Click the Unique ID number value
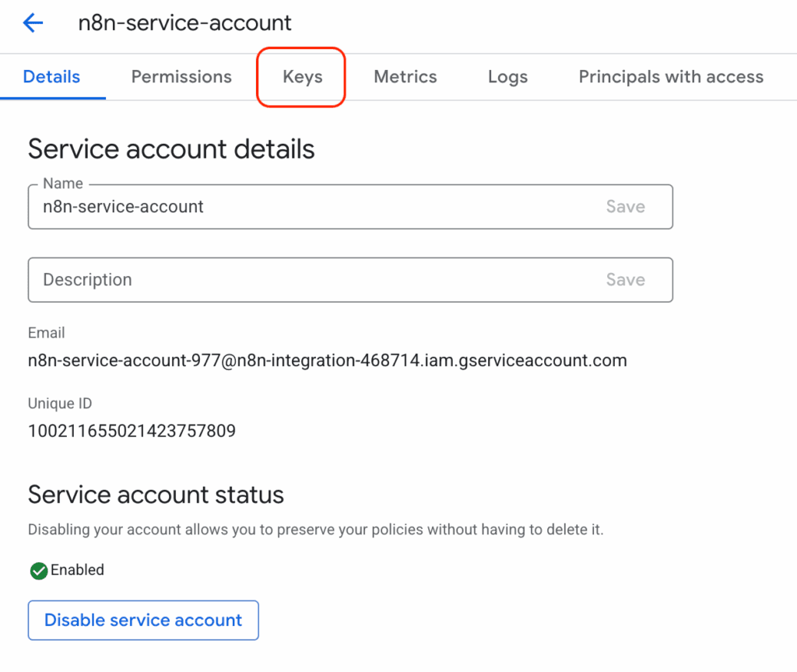This screenshot has width=797, height=672. [x=132, y=430]
